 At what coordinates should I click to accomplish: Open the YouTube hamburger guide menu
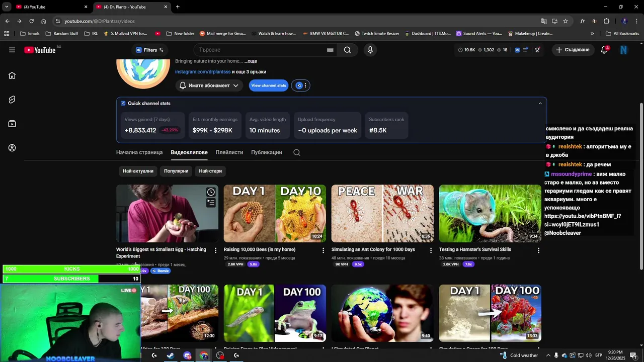[12, 50]
